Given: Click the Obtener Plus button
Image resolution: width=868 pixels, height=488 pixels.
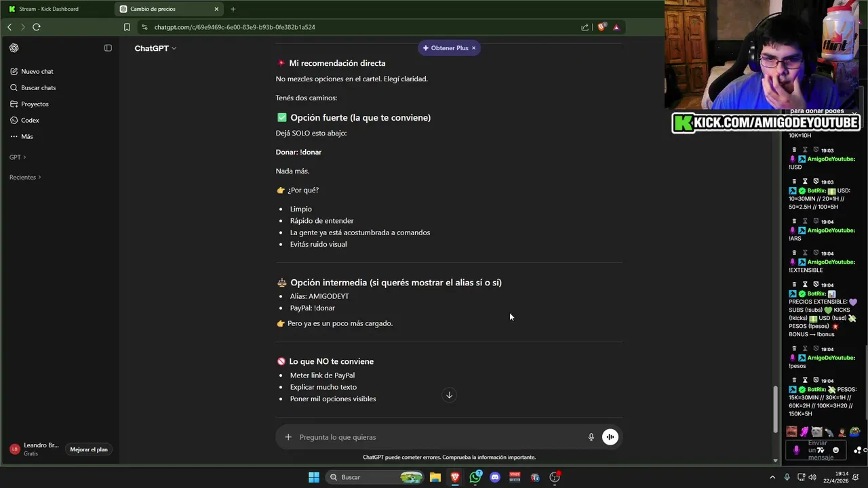Looking at the screenshot, I should click(446, 48).
